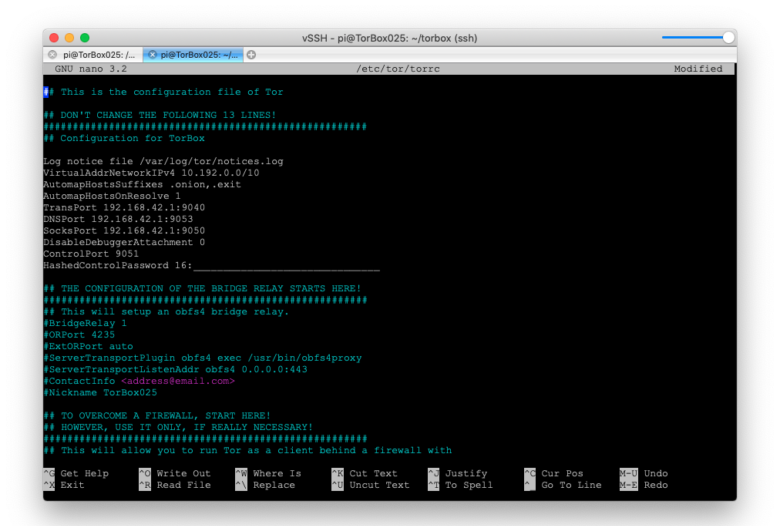
Task: Adjust the slider in the title bar
Action: coord(728,38)
